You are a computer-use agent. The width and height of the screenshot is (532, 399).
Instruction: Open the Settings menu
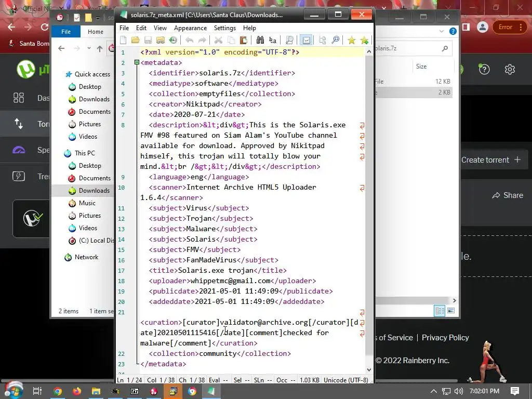tap(225, 28)
